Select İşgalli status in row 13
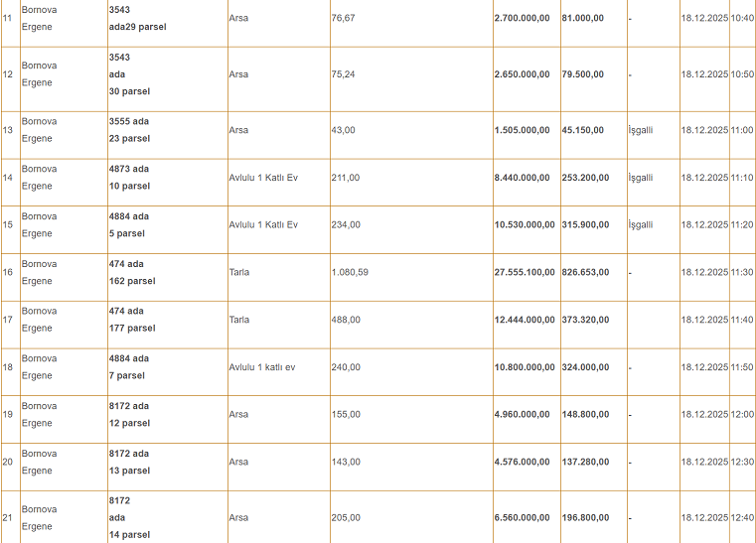This screenshot has height=543, width=756. click(641, 130)
